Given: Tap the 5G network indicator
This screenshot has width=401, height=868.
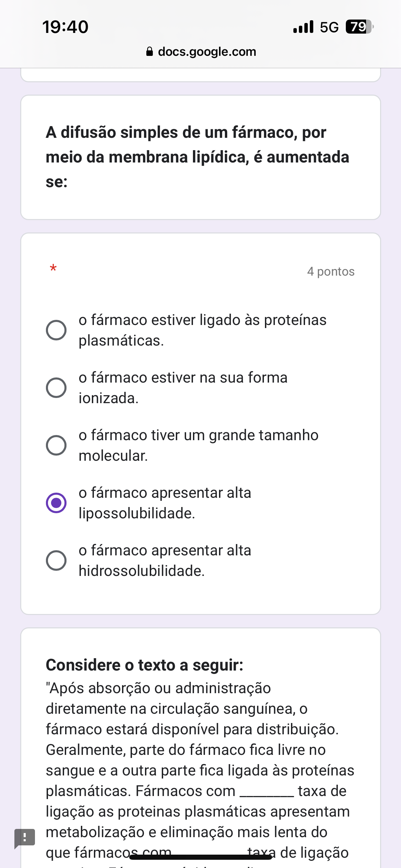Looking at the screenshot, I should 329,27.
